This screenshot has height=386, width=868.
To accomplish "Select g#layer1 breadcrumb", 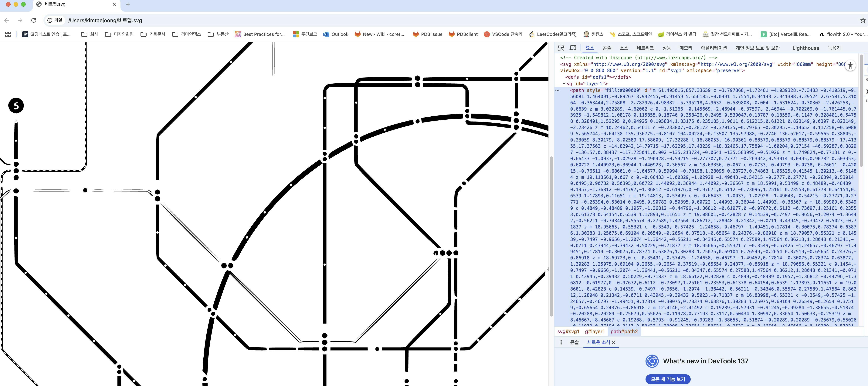I will (595, 331).
